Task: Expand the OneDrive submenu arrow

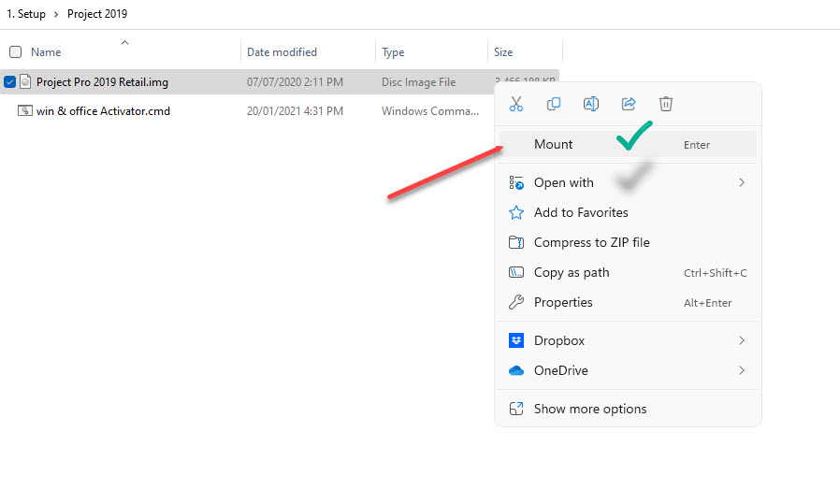Action: click(742, 370)
